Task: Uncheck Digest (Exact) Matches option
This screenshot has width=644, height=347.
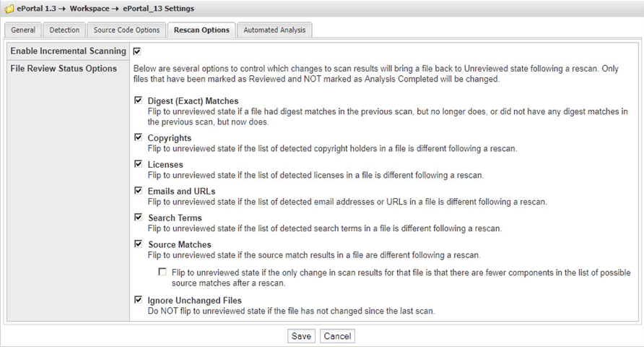Action: tap(138, 100)
